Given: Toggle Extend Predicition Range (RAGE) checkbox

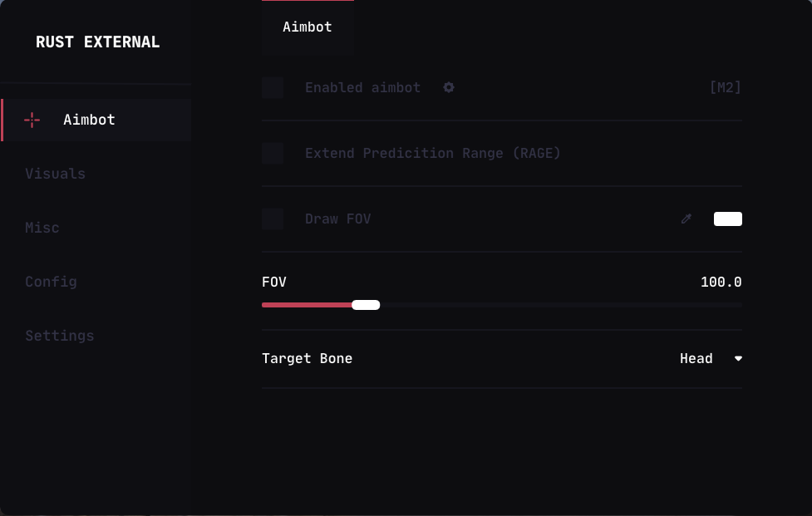Looking at the screenshot, I should coord(273,153).
